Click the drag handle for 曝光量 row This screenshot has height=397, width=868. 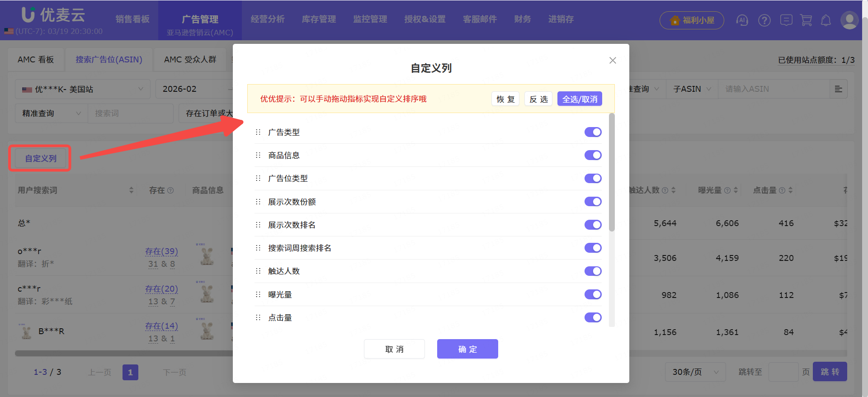coord(258,294)
